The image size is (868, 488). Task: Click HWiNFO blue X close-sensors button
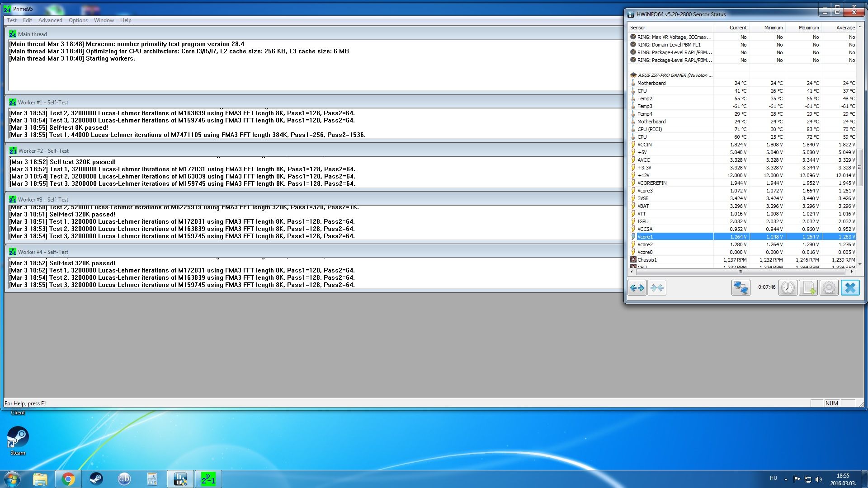point(850,288)
